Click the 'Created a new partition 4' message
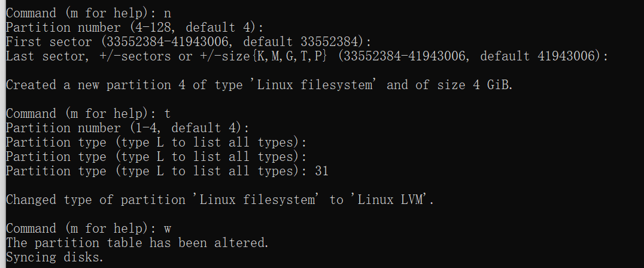The image size is (644, 268). coord(260,85)
